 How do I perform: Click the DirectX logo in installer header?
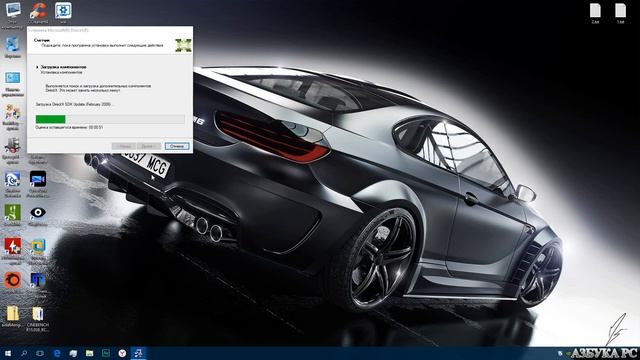point(183,45)
